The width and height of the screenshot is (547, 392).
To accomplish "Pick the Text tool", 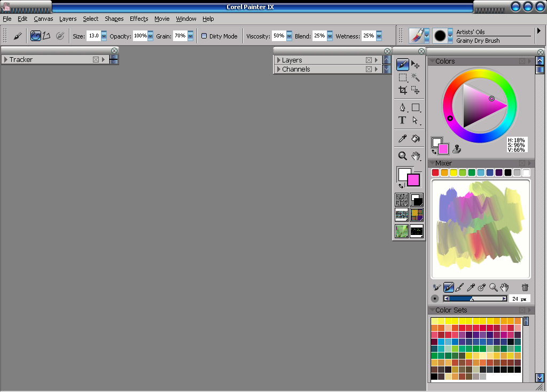I will coord(403,120).
